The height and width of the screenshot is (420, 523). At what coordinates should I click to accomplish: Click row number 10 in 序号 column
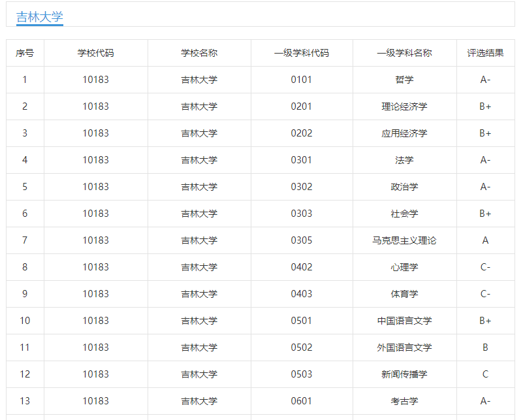pos(25,321)
